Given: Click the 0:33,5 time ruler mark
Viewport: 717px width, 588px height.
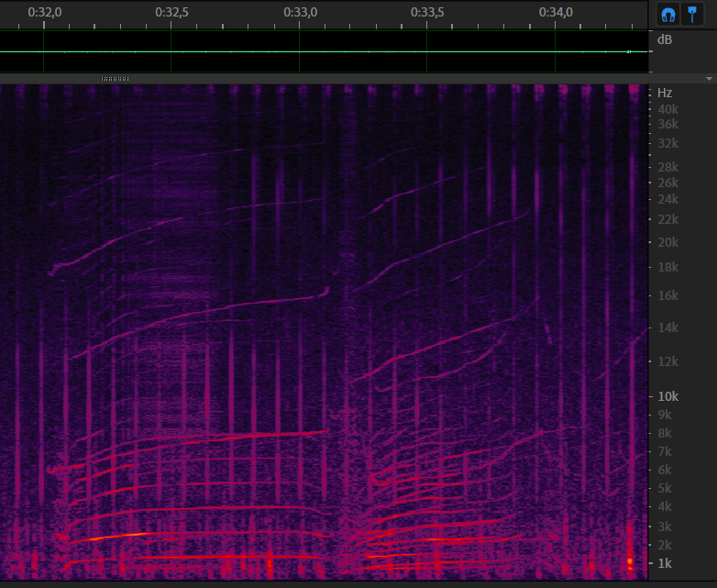Looking at the screenshot, I should coord(427,12).
